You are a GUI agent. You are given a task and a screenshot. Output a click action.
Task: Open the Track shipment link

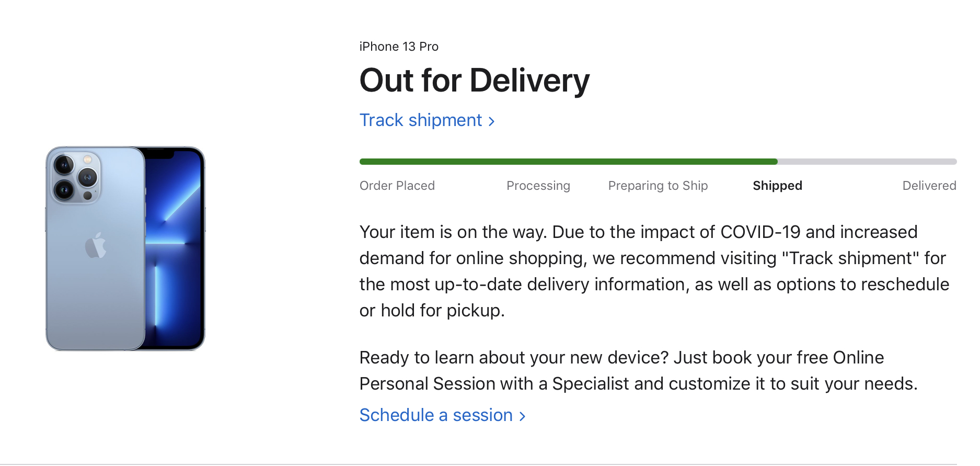[x=421, y=120]
